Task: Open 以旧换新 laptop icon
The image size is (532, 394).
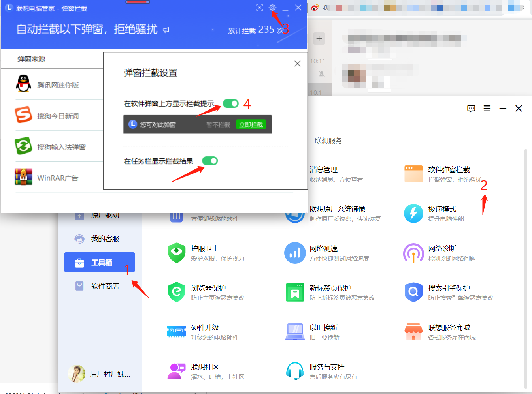Action: [x=295, y=332]
